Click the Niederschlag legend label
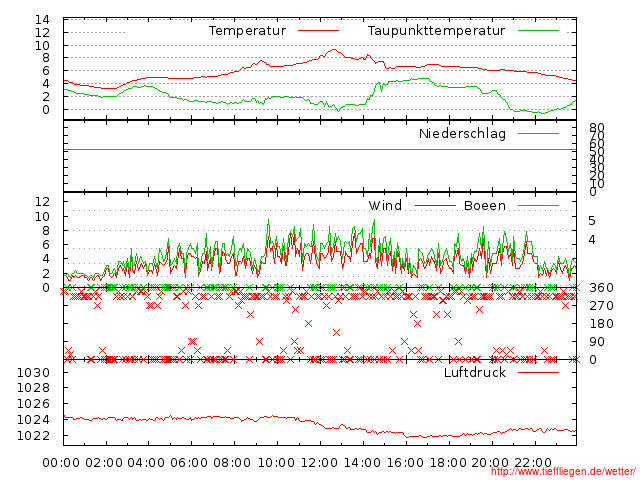The image size is (640, 480). tap(462, 133)
